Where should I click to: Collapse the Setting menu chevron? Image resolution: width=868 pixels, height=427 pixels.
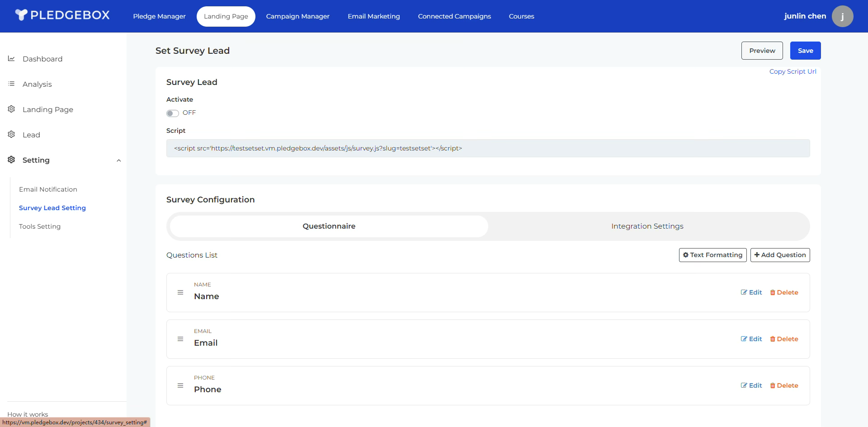119,160
